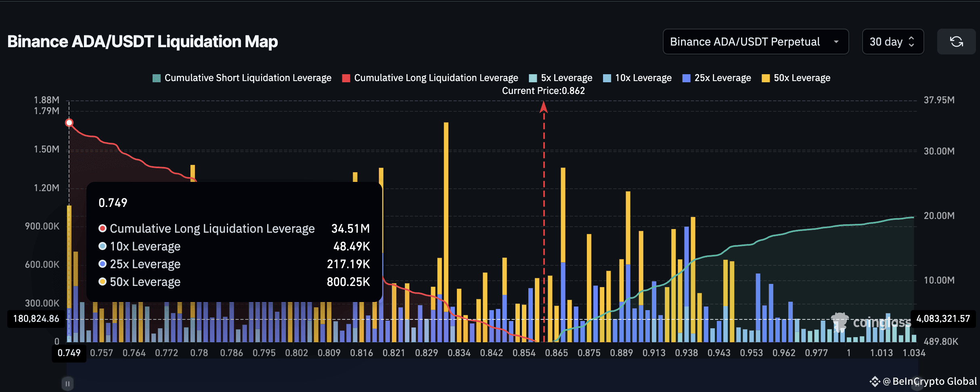Click the 4,083,321.57 right axis crosshair value

pyautogui.click(x=943, y=319)
